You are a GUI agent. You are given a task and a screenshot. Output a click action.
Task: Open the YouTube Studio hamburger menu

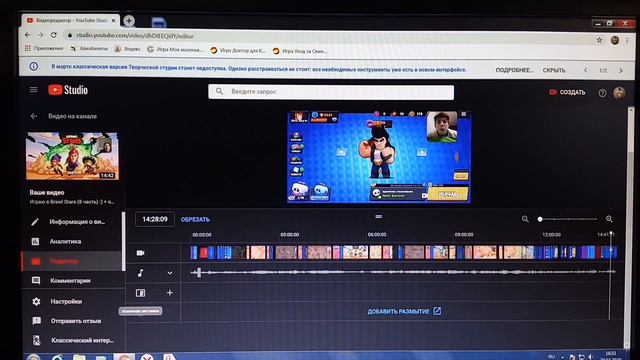point(33,89)
